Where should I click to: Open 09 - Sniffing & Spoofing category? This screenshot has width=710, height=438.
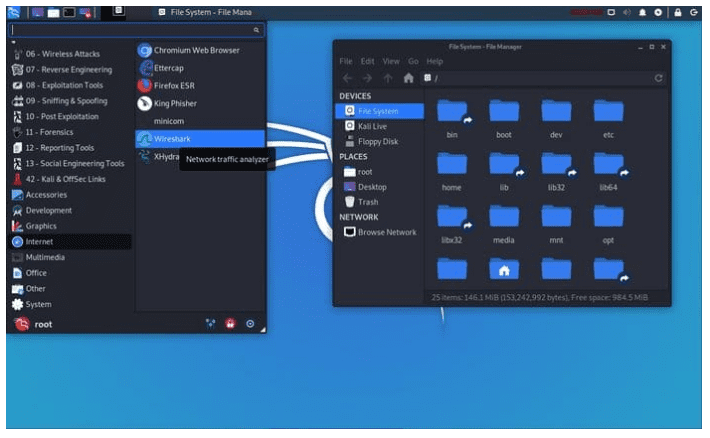pyautogui.click(x=72, y=101)
